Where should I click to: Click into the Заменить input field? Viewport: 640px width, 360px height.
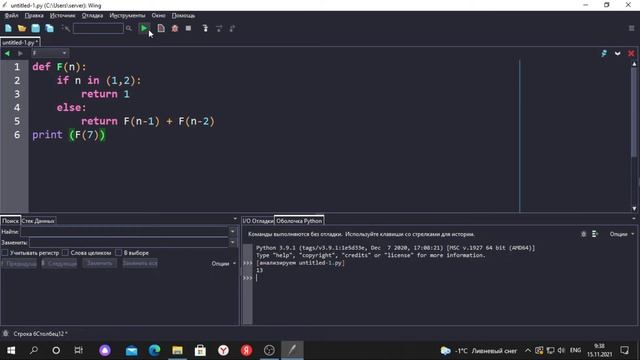tap(129, 242)
